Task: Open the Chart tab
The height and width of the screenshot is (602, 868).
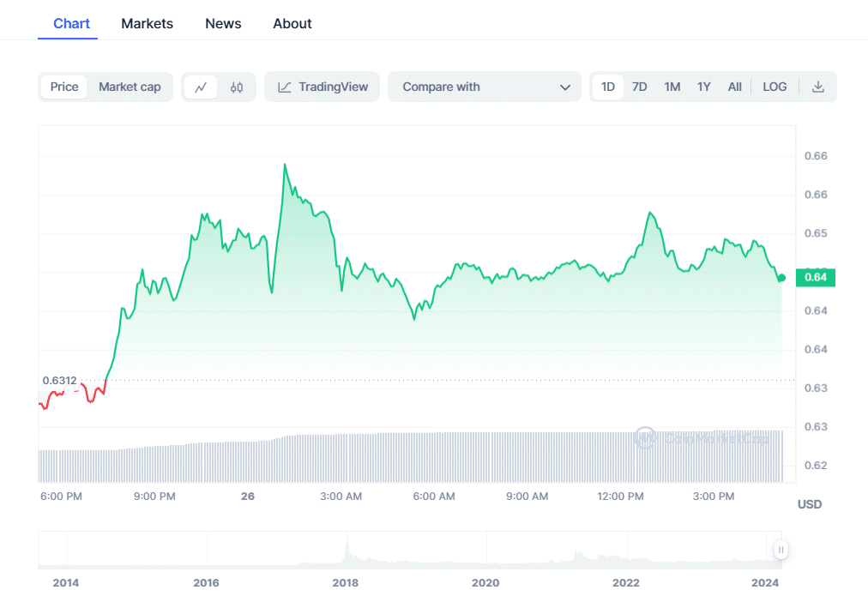Action: [71, 24]
